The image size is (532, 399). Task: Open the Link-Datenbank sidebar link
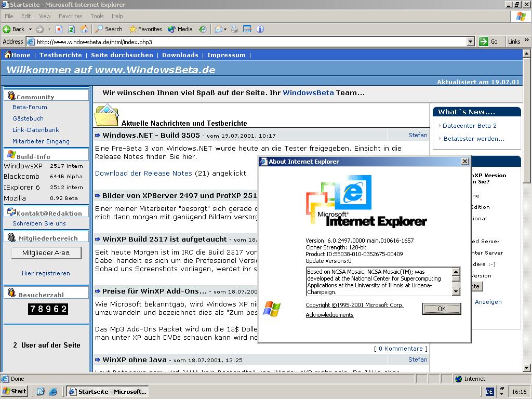(x=36, y=130)
